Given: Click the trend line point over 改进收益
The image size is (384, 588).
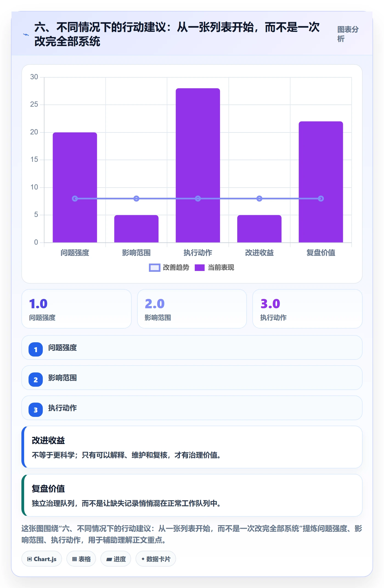Looking at the screenshot, I should [259, 199].
